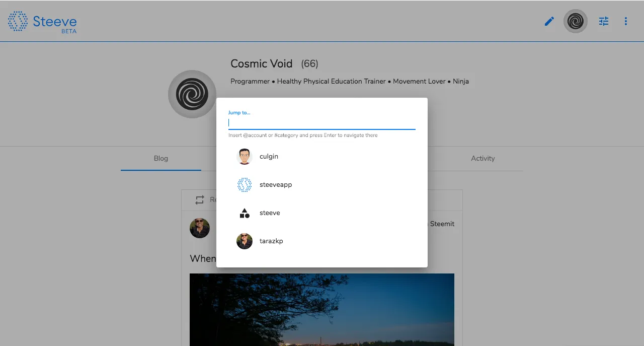Click the resteem arrows icon on post

point(200,200)
